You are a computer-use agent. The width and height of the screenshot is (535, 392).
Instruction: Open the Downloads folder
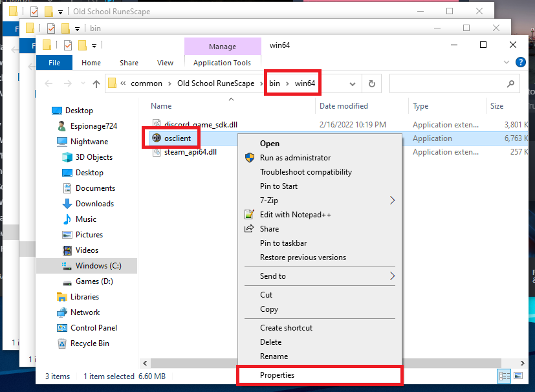click(x=94, y=204)
